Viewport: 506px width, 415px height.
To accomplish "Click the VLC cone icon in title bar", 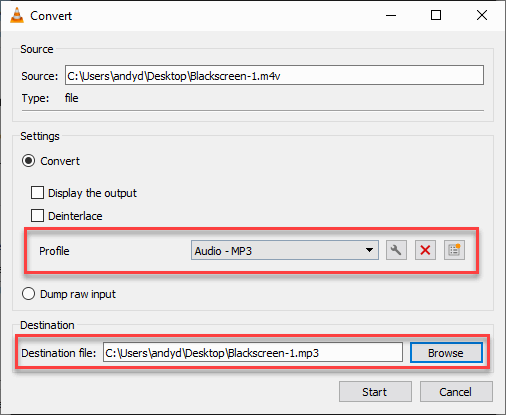I will pyautogui.click(x=17, y=15).
